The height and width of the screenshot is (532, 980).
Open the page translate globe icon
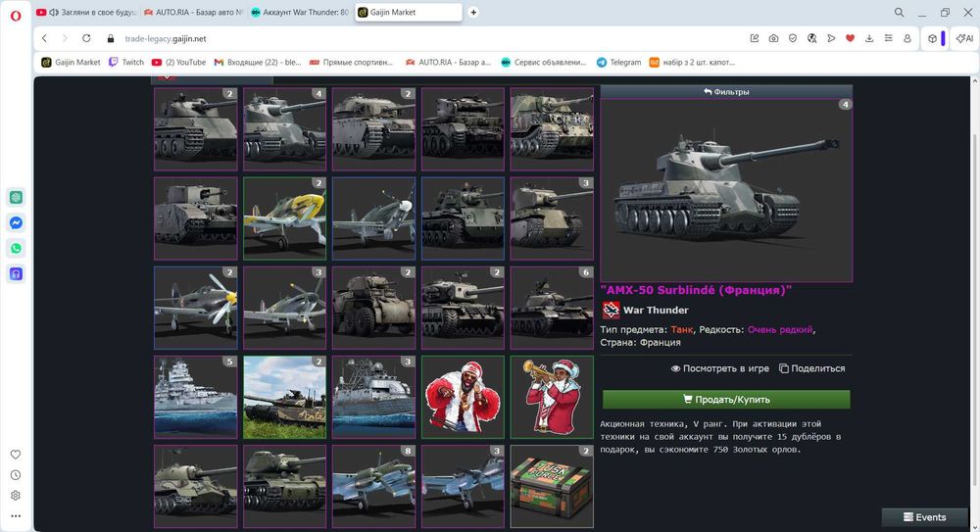tap(811, 38)
